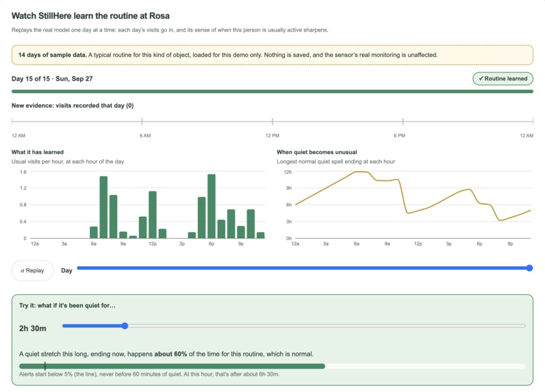
Task: Click the 'Replays the real model one day at a time' subtitle
Action: [170, 30]
